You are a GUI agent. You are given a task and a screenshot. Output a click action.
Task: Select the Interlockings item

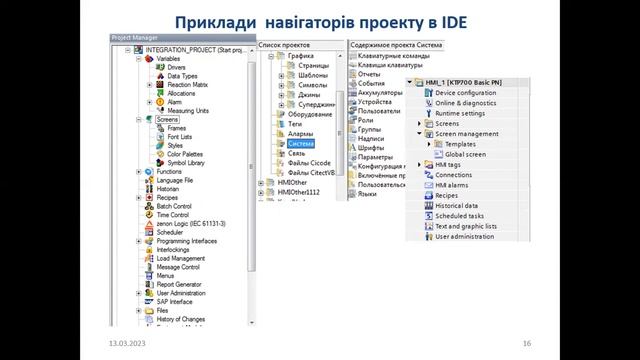pos(173,250)
